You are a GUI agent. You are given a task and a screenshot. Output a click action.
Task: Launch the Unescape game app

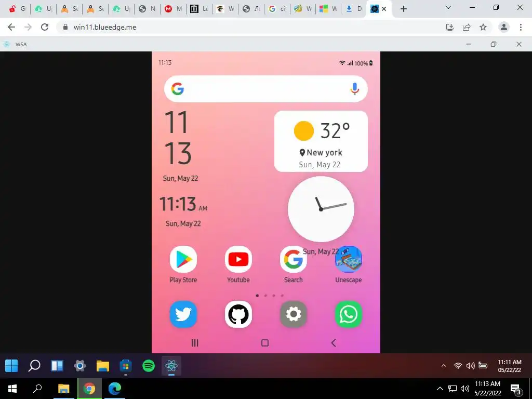tap(349, 260)
